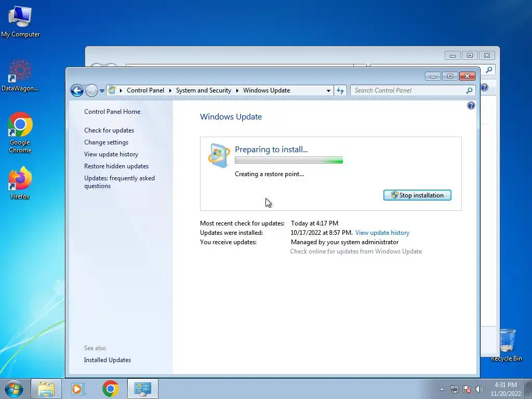Image resolution: width=532 pixels, height=399 pixels.
Task: Click Check for updates link
Action: pos(109,130)
